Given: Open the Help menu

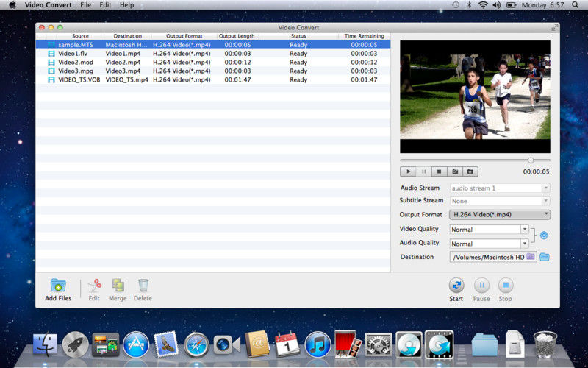Looking at the screenshot, I should tap(126, 5).
